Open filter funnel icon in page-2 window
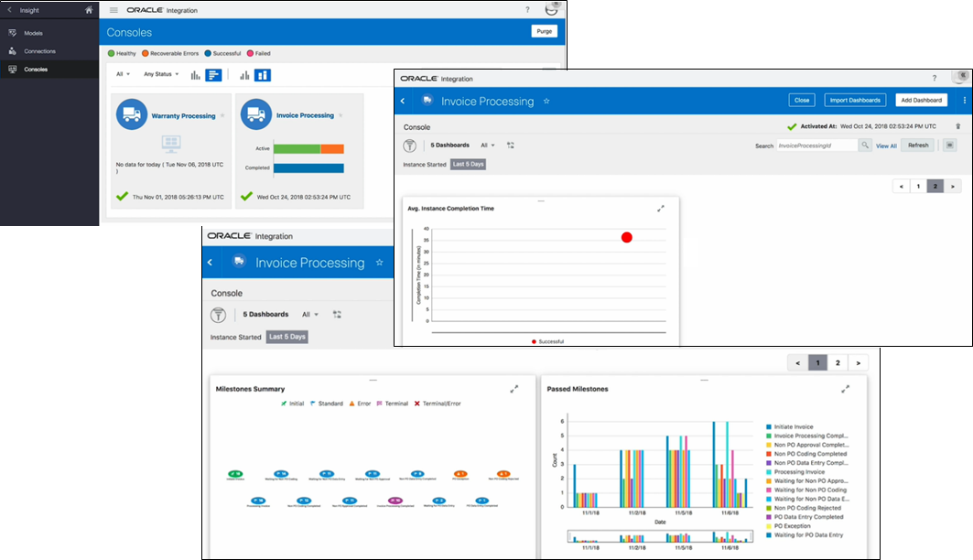This screenshot has width=973, height=560. point(409,145)
